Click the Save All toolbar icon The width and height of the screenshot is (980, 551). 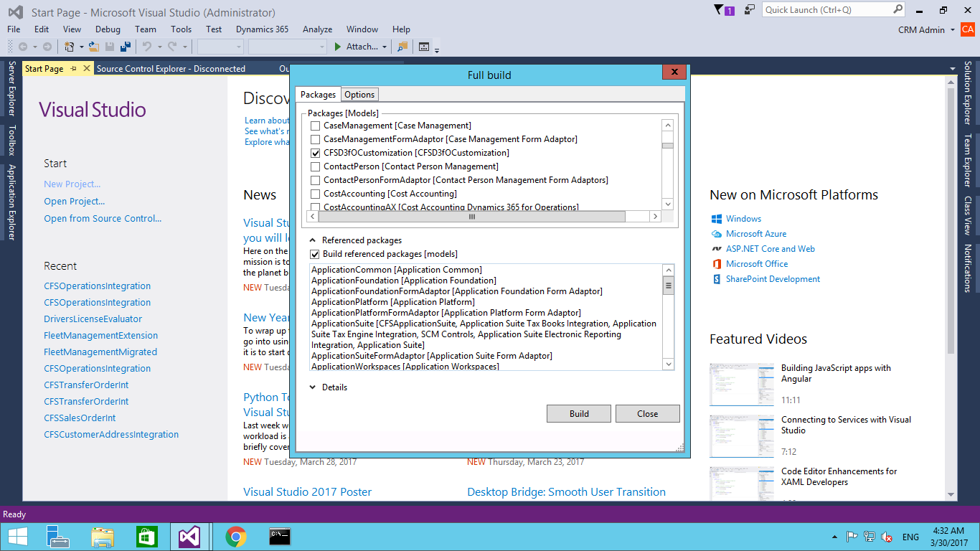pos(126,47)
